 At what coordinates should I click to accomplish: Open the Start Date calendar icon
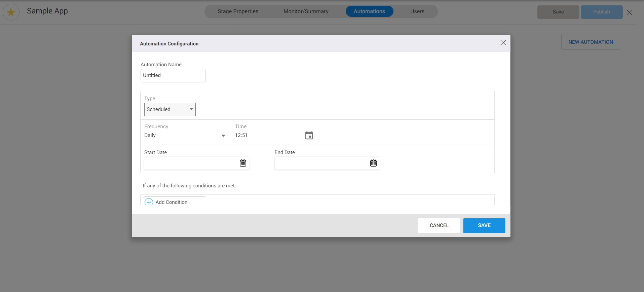point(243,163)
